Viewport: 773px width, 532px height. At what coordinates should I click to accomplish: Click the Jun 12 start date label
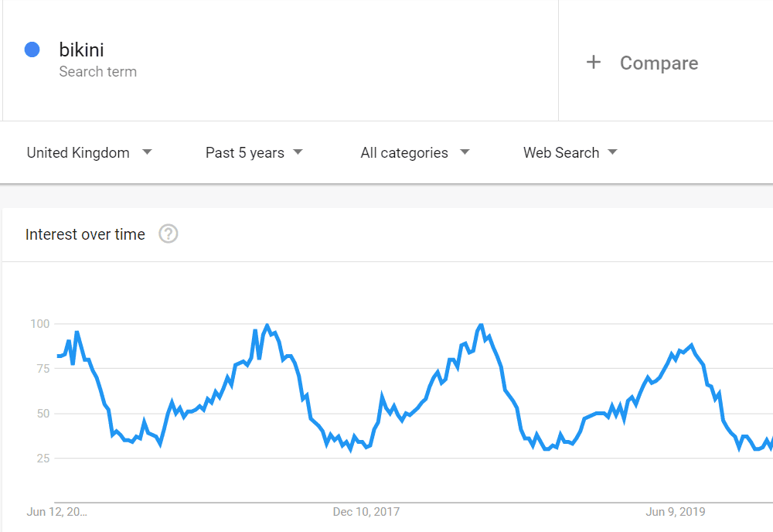pos(56,512)
